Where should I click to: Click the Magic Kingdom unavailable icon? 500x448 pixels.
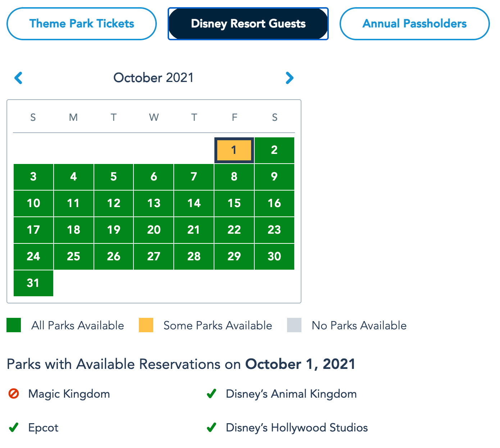14,394
